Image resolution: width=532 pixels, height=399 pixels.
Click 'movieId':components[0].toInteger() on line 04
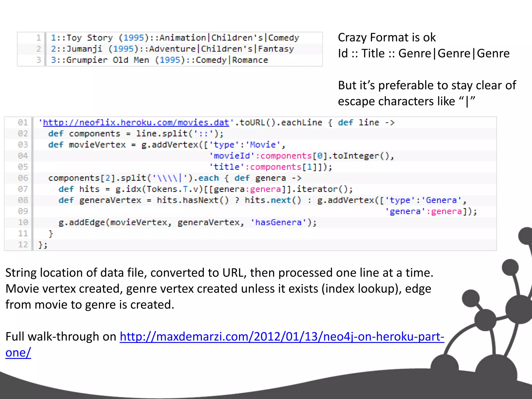point(301,156)
